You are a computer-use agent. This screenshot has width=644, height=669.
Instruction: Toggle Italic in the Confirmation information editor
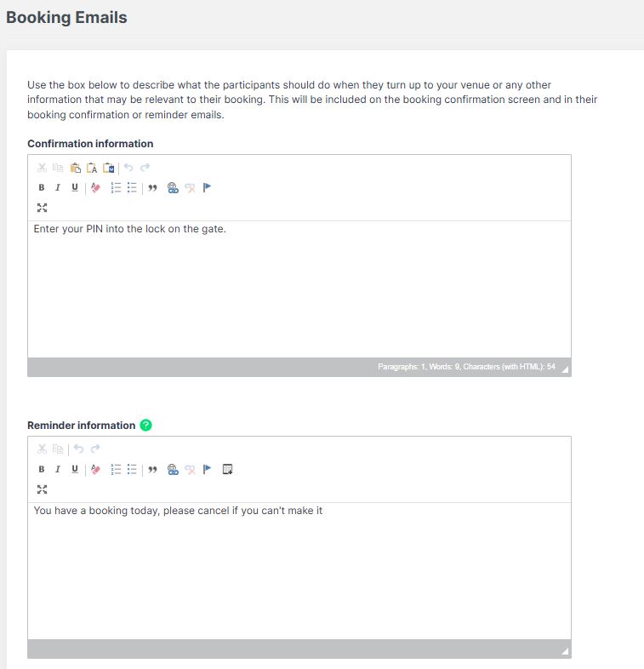point(58,188)
